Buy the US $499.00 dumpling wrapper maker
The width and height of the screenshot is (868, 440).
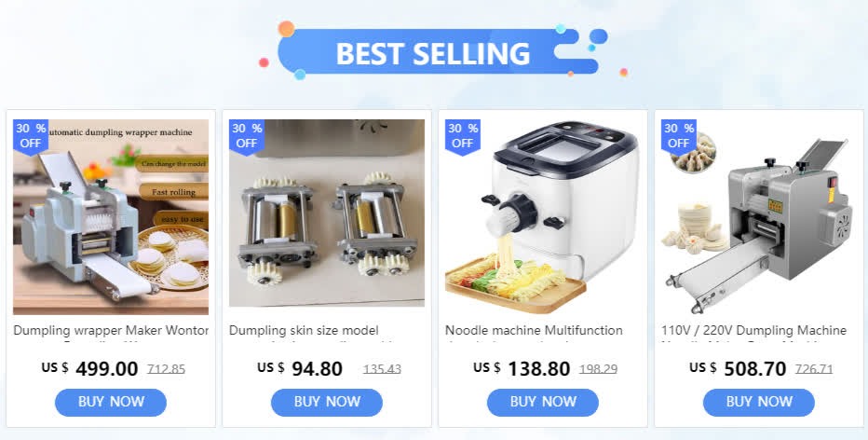(x=111, y=403)
